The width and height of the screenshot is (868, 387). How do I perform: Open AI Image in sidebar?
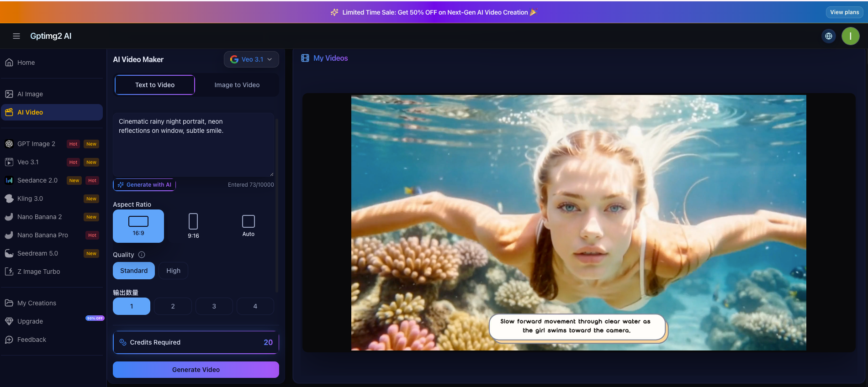point(52,94)
